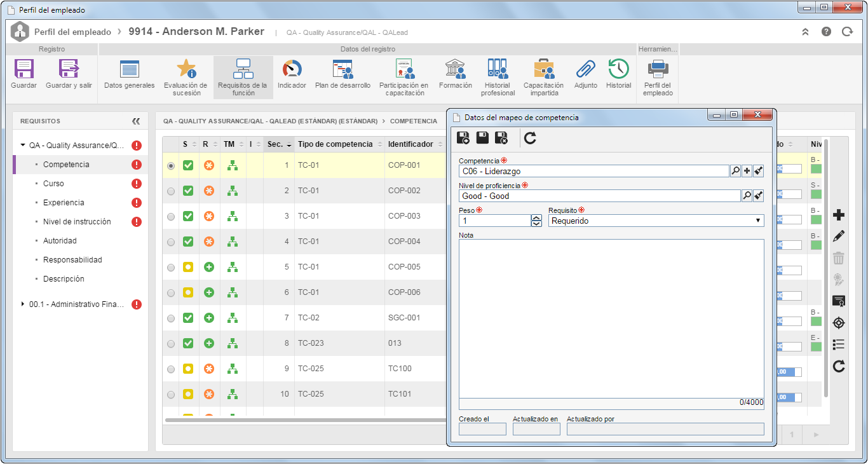Click add plus icon in side toolbar

[839, 215]
